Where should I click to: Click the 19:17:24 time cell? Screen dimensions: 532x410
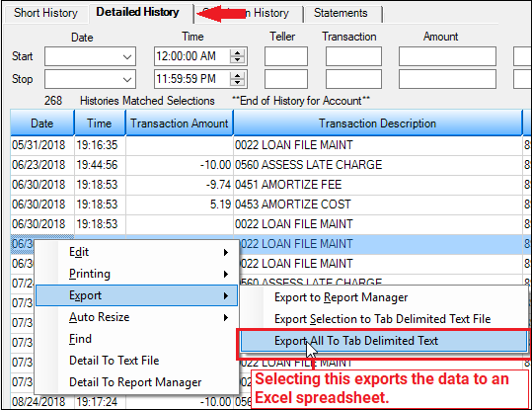(x=100, y=402)
